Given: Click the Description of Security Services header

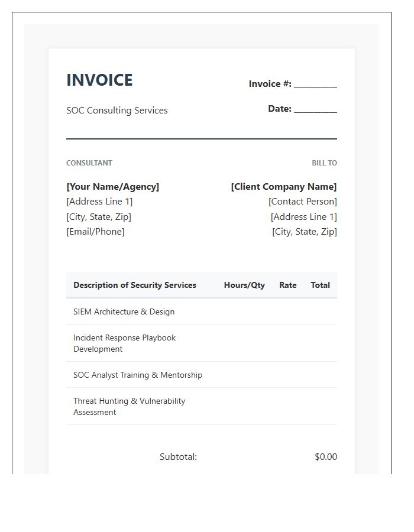Looking at the screenshot, I should click(x=135, y=285).
